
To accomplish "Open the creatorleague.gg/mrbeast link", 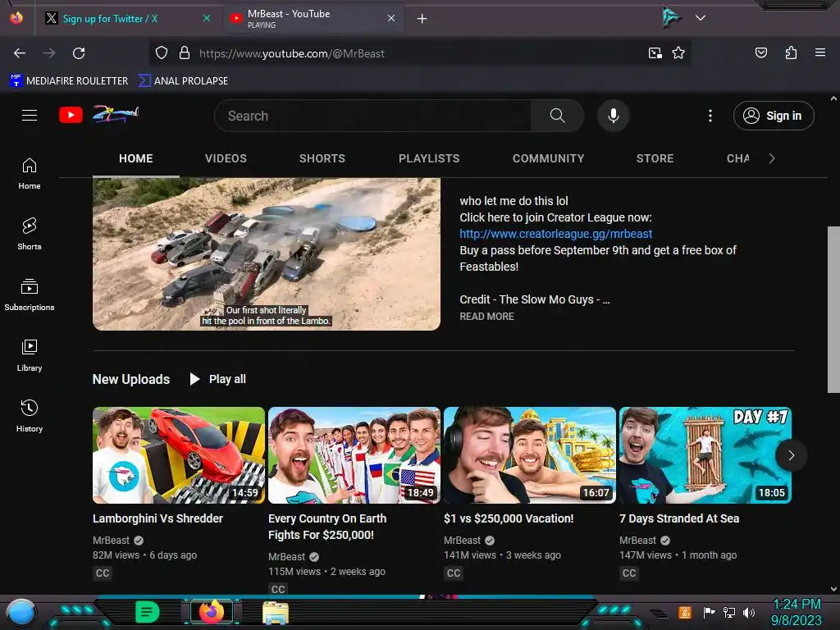I will (x=555, y=234).
